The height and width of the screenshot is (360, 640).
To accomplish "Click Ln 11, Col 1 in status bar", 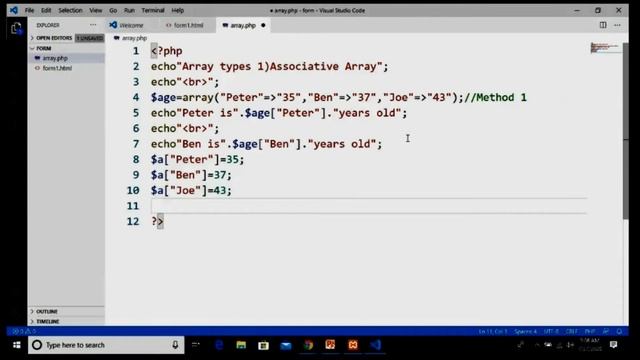I will 493,331.
